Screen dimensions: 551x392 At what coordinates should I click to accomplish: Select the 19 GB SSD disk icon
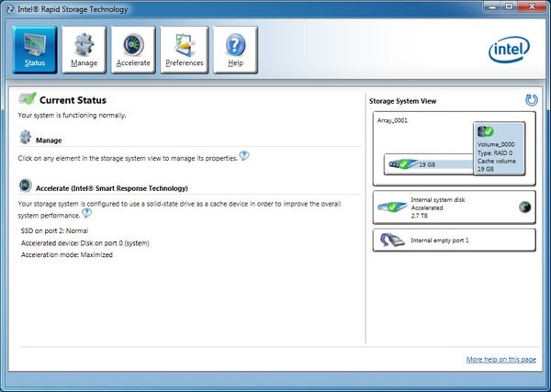pyautogui.click(x=402, y=164)
